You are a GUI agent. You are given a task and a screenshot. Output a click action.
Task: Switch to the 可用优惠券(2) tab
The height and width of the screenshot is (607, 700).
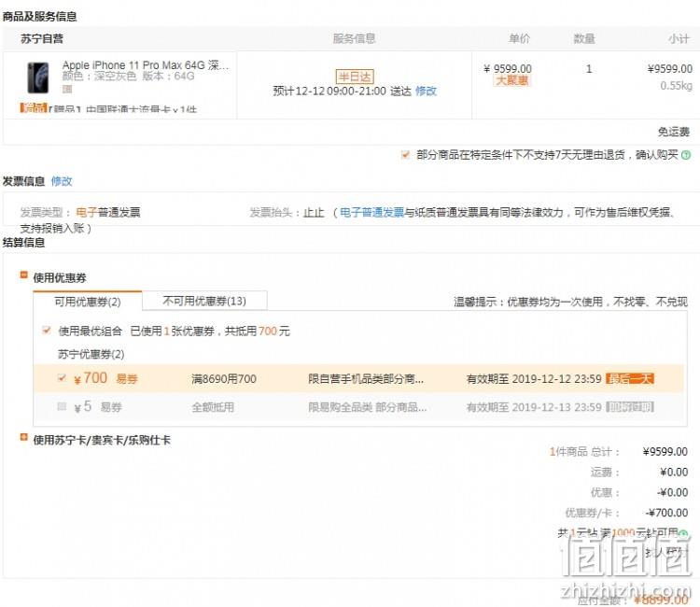point(88,302)
